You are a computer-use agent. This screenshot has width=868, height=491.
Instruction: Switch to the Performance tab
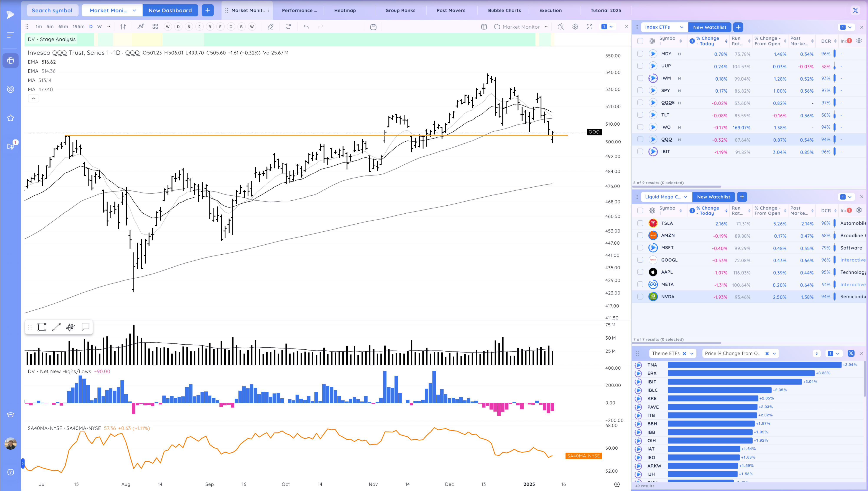coord(299,10)
